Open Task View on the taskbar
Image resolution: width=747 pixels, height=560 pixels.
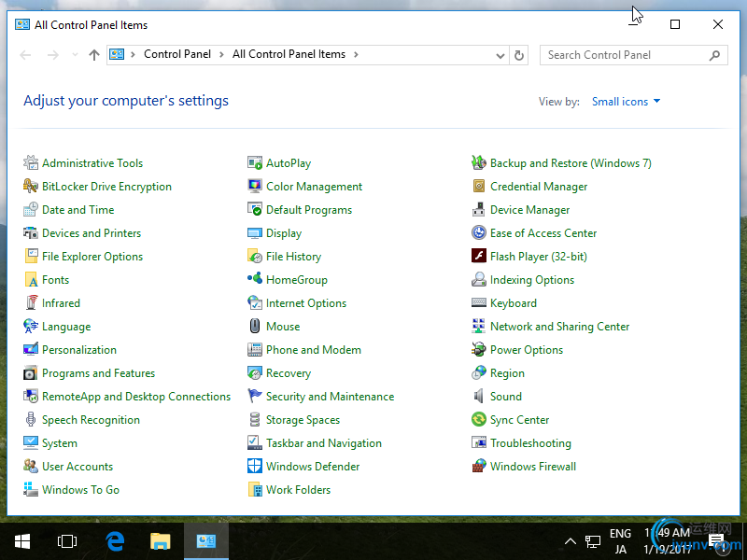pyautogui.click(x=66, y=541)
